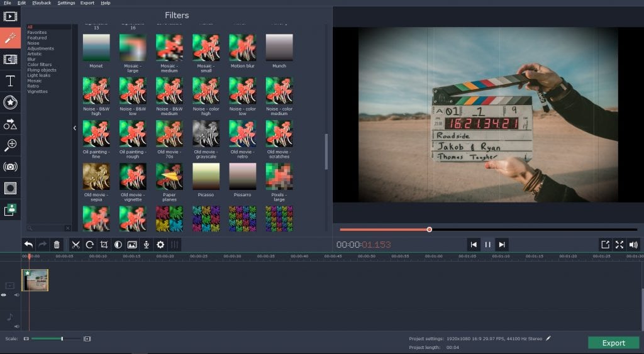
Task: Click the 00:01:00 mark on timeline ruler
Action: click(434, 257)
